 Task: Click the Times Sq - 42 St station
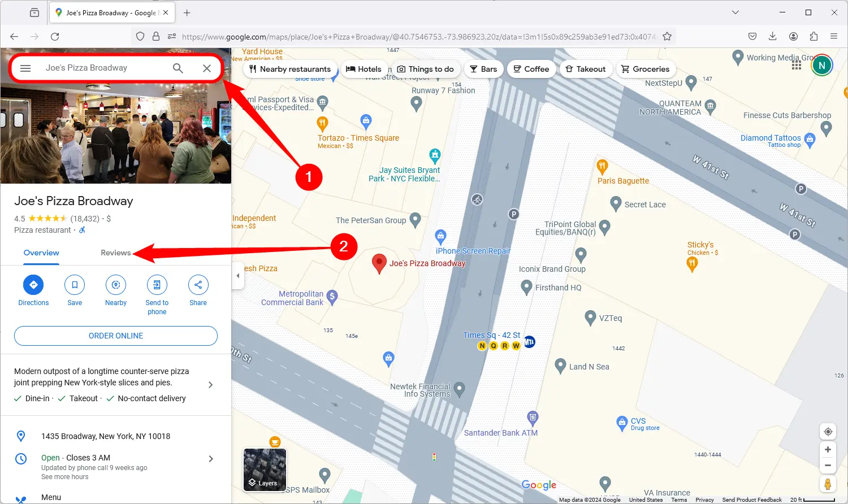coord(491,335)
